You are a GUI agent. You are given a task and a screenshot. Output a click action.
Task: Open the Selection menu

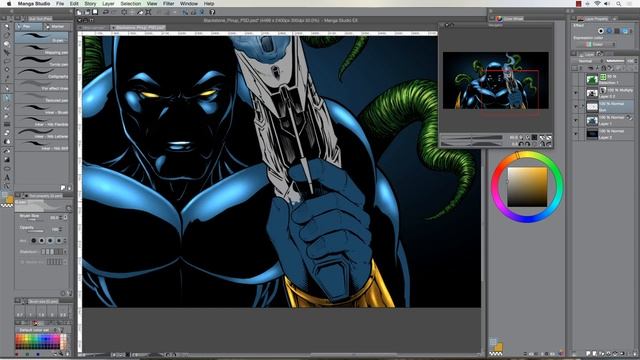click(x=131, y=3)
